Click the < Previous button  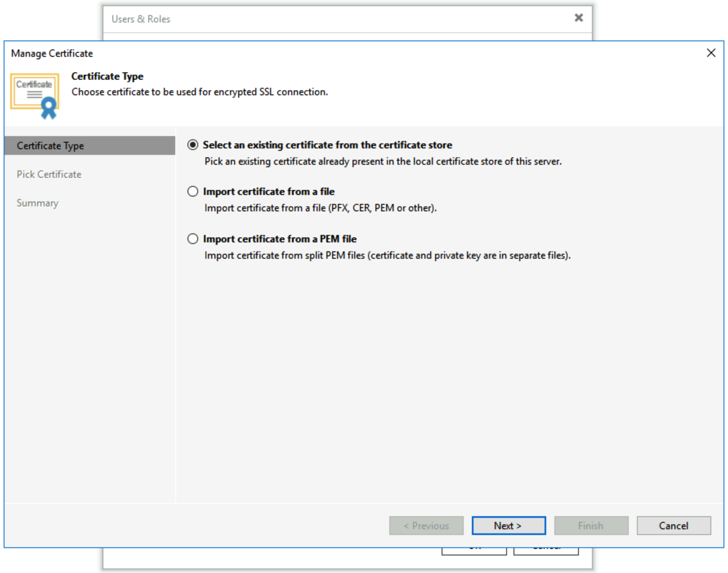tap(426, 526)
